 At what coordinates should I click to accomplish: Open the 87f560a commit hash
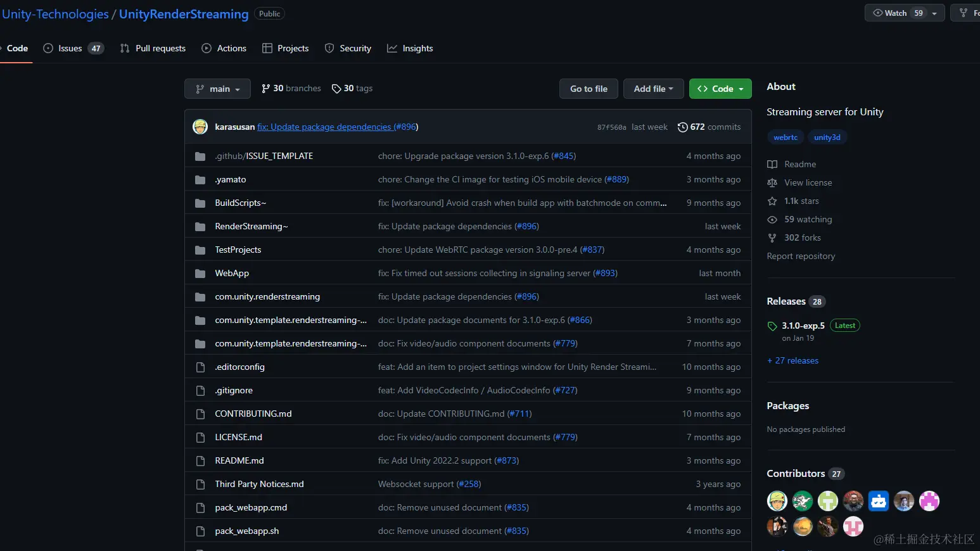[611, 127]
